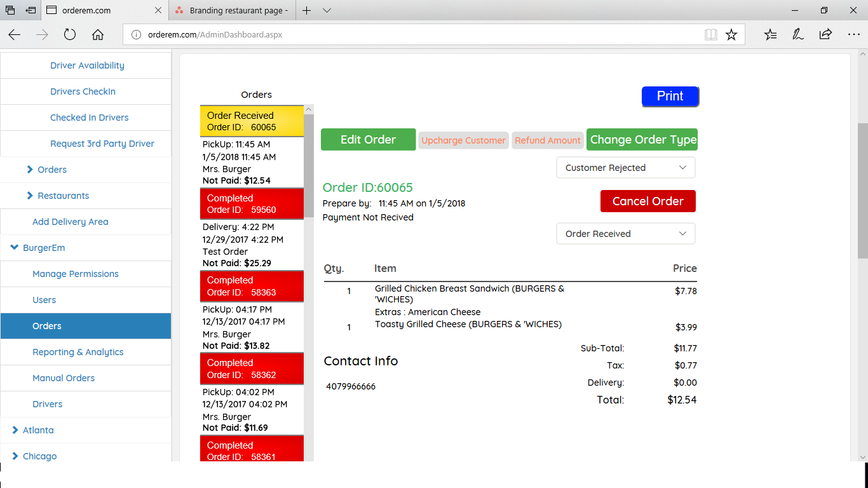
Task: Open reading view book icon
Action: click(x=711, y=34)
